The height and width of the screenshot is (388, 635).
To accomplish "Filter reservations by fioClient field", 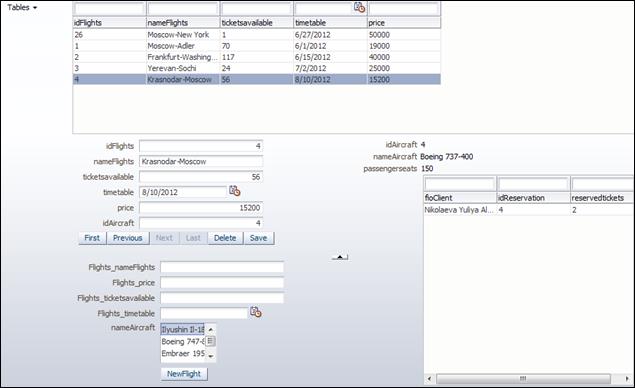I will [x=460, y=184].
